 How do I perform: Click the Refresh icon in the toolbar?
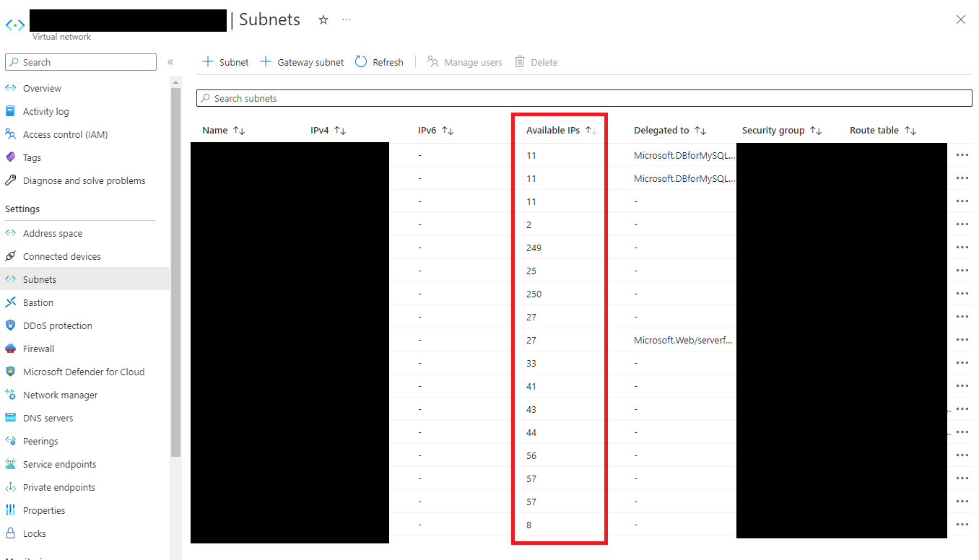pyautogui.click(x=379, y=61)
